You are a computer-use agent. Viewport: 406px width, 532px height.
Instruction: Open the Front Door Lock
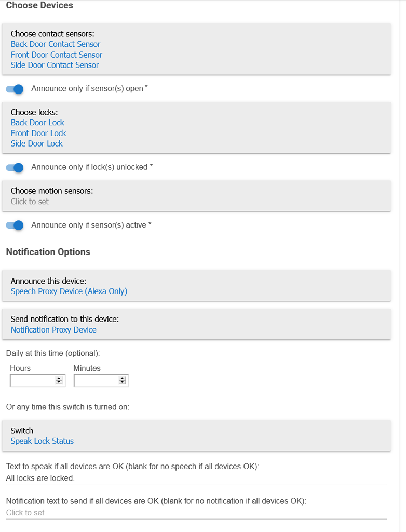coord(38,133)
